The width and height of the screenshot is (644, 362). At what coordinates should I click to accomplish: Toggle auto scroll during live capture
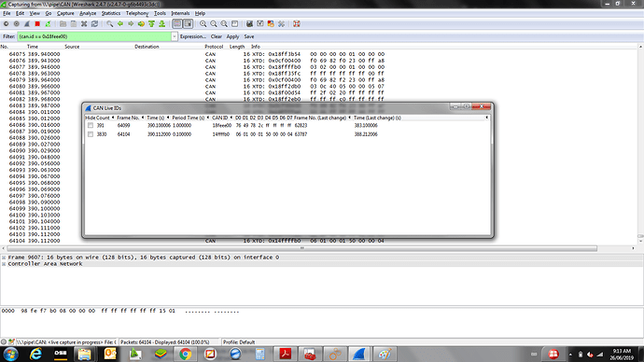[188, 24]
